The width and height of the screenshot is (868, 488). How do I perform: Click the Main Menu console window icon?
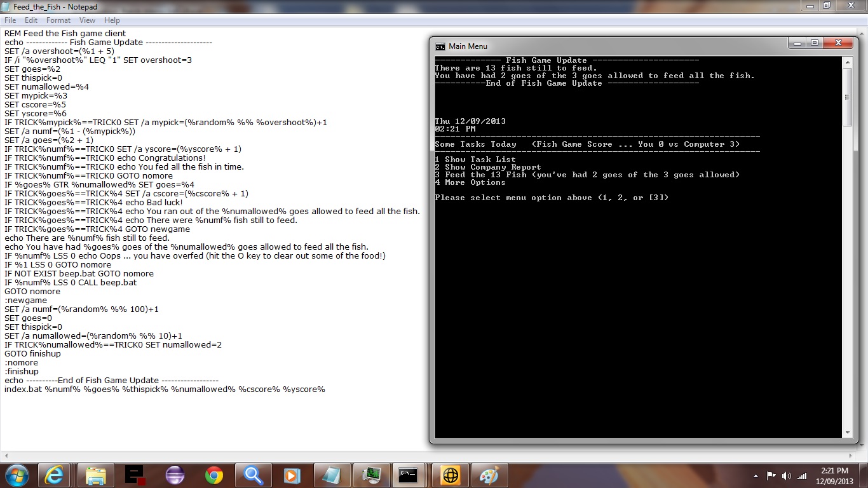[x=440, y=46]
